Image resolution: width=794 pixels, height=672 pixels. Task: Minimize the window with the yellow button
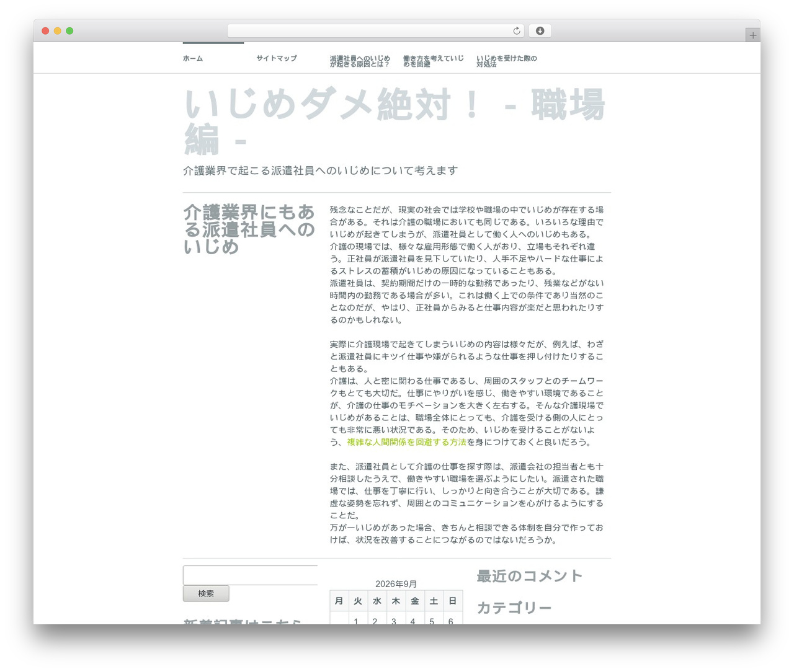(x=58, y=31)
